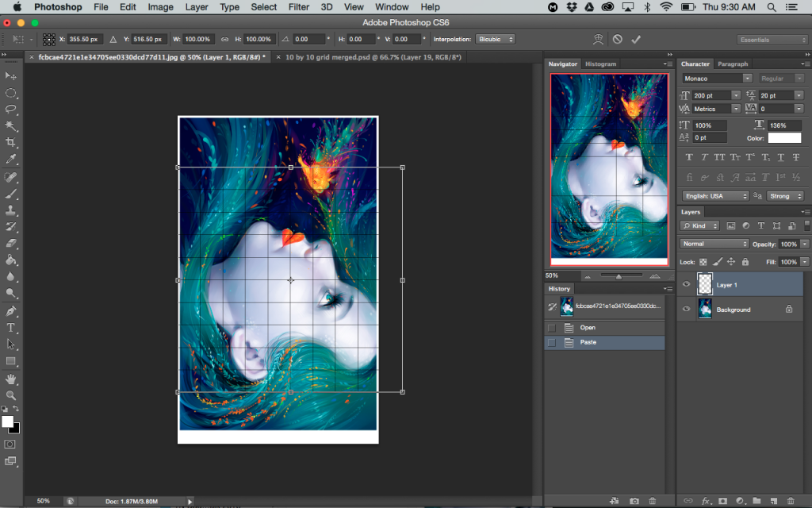Toggle history state box beside Open
Viewport: 812px width, 508px height.
pos(552,328)
